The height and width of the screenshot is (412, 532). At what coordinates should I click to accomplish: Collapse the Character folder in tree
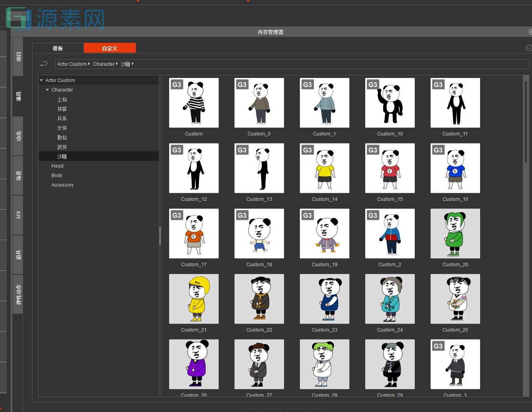[x=48, y=90]
